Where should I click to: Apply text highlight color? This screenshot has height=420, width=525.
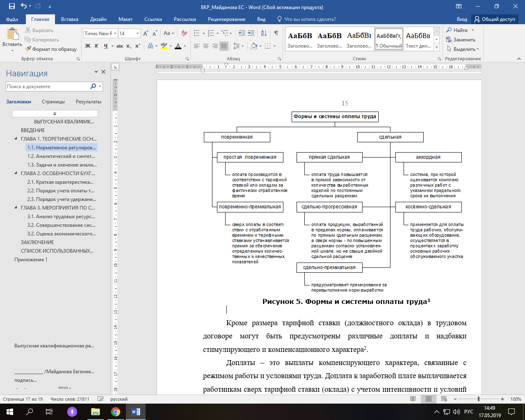click(x=164, y=46)
